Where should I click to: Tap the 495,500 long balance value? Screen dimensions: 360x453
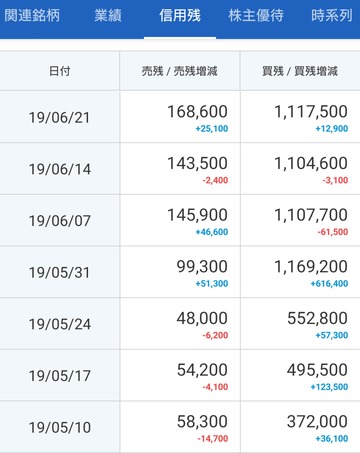(317, 370)
